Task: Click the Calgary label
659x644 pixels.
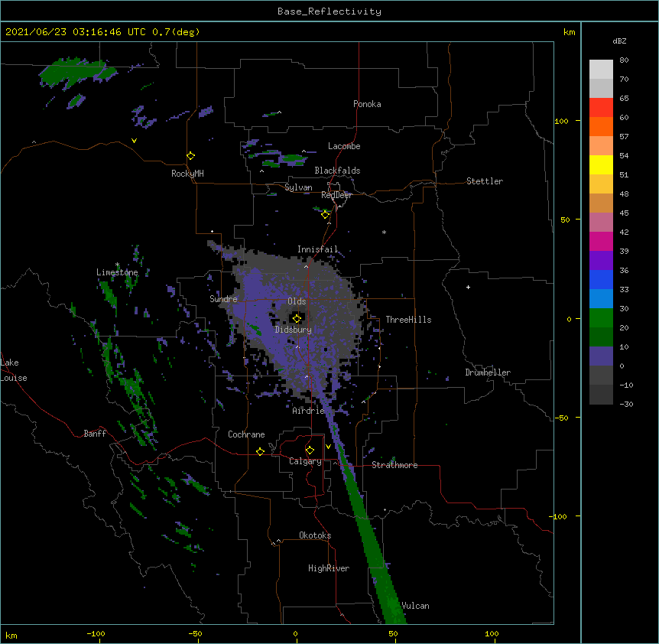Action: pyautogui.click(x=305, y=461)
